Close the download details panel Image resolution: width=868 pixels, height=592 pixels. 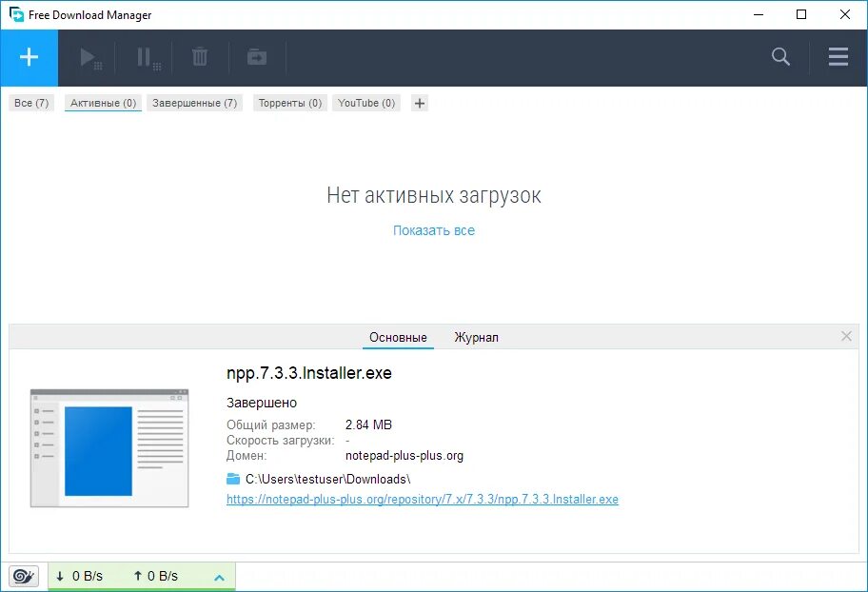[846, 336]
